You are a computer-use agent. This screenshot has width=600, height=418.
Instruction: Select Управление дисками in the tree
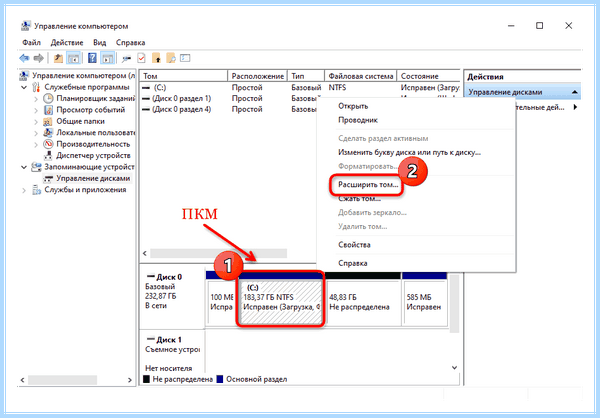coord(93,178)
